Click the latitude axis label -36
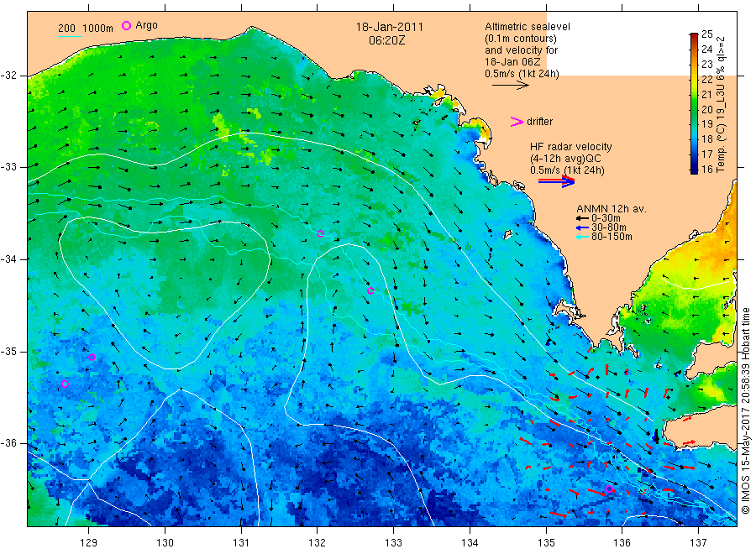 coord(8,443)
